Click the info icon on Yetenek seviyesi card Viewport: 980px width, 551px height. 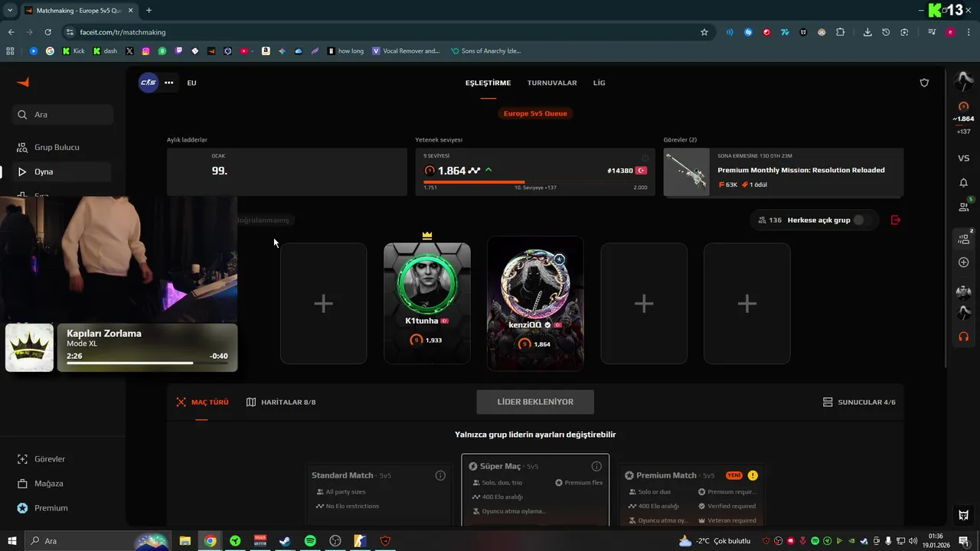tap(645, 158)
